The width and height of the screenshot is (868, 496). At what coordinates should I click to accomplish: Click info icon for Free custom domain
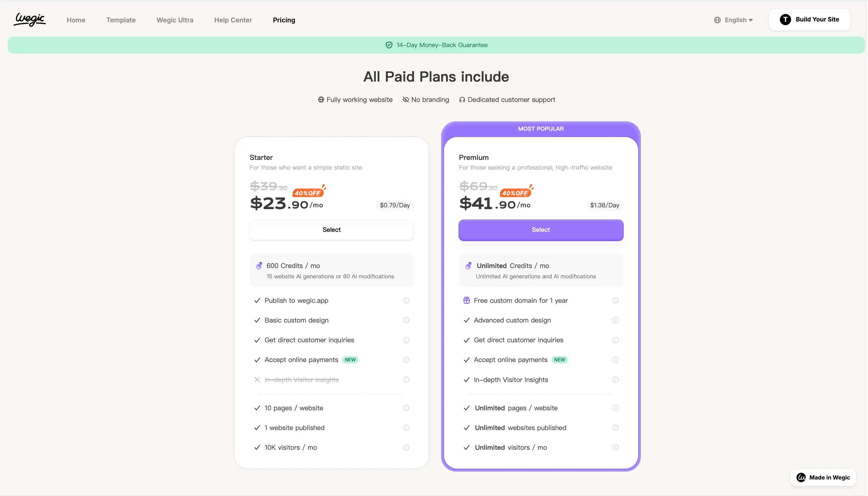coord(615,300)
